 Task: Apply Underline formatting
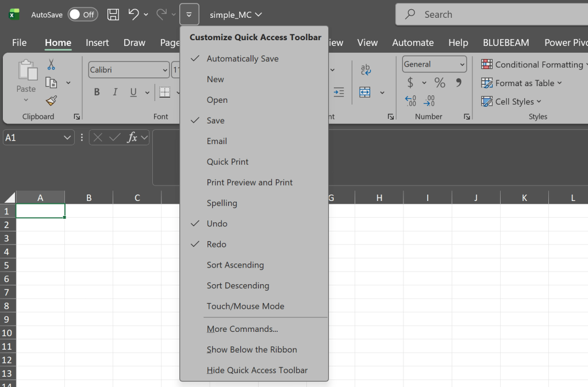133,92
